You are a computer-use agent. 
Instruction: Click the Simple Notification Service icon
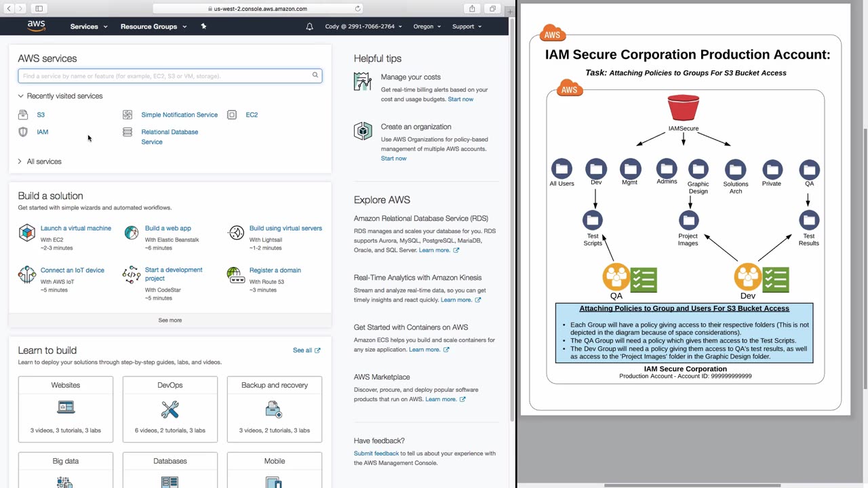pos(127,115)
